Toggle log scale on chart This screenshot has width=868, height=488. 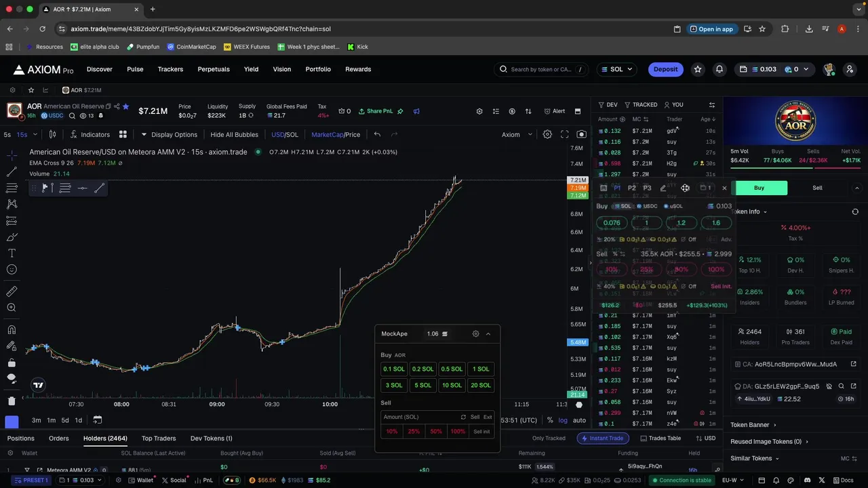click(563, 420)
